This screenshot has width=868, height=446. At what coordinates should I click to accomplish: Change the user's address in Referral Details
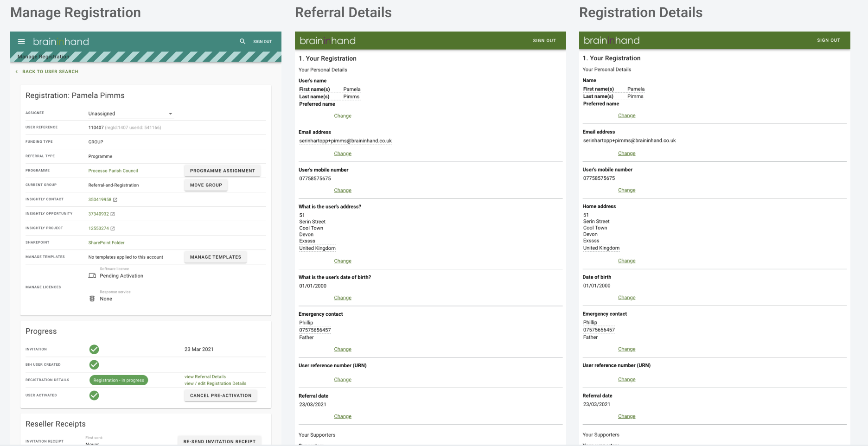(x=343, y=261)
